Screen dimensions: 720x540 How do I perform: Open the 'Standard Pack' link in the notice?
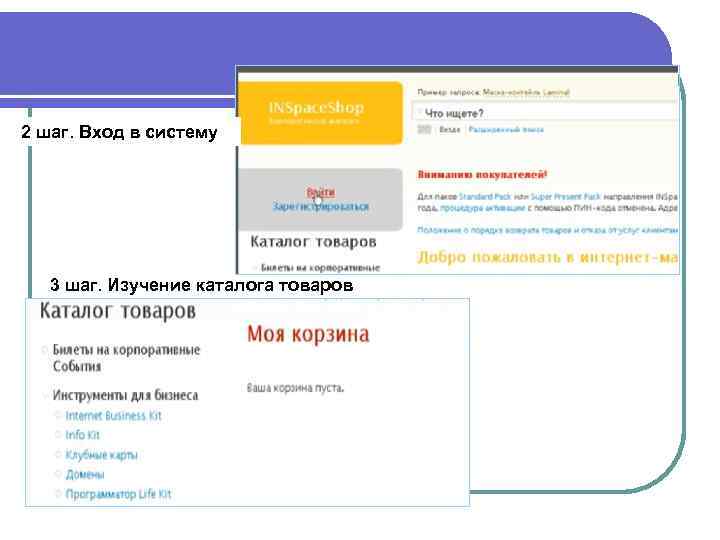click(485, 197)
